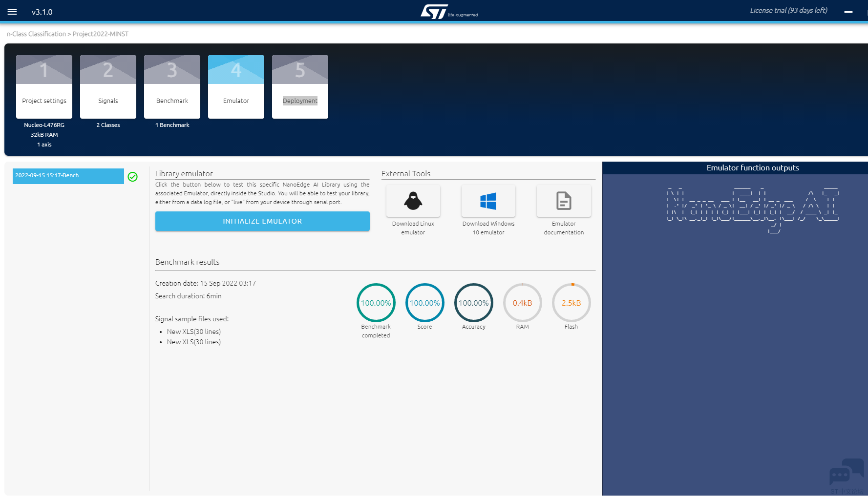
Task: Click the NanoEdge AI ASCII banner
Action: point(753,210)
